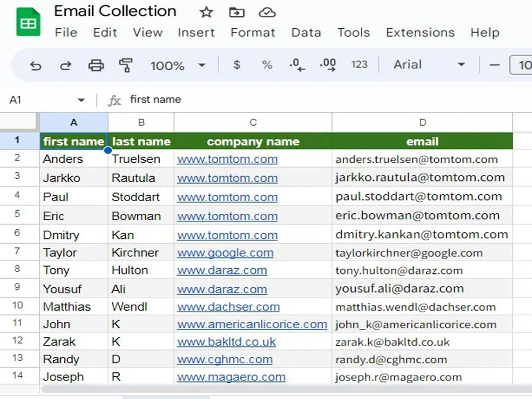Open the Tools menu
The width and height of the screenshot is (532, 399).
click(354, 32)
